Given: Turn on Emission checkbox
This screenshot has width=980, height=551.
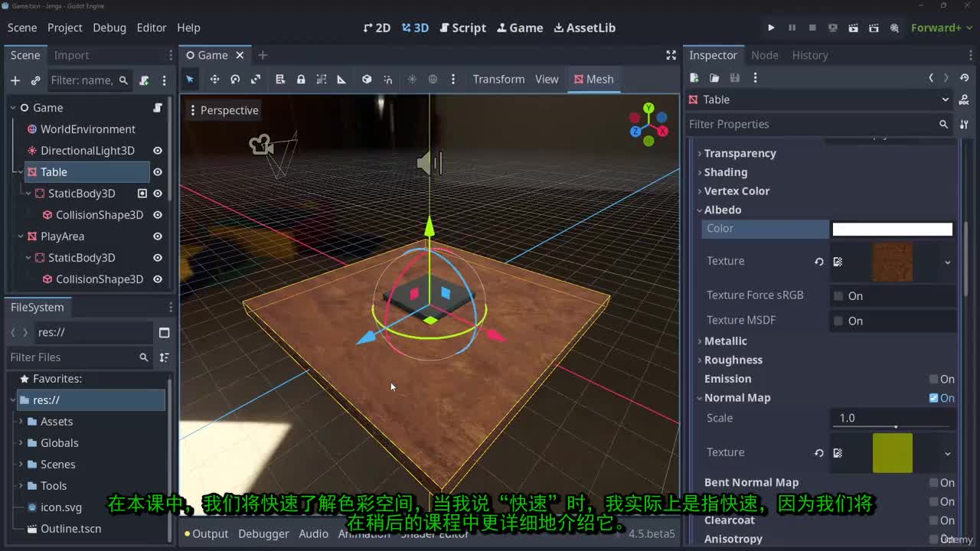Looking at the screenshot, I should point(933,379).
